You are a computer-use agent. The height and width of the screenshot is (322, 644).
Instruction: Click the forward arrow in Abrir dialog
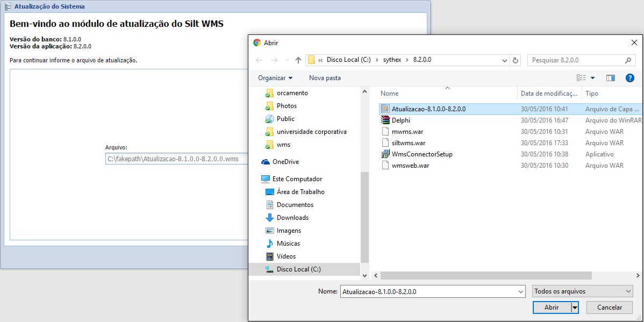275,60
